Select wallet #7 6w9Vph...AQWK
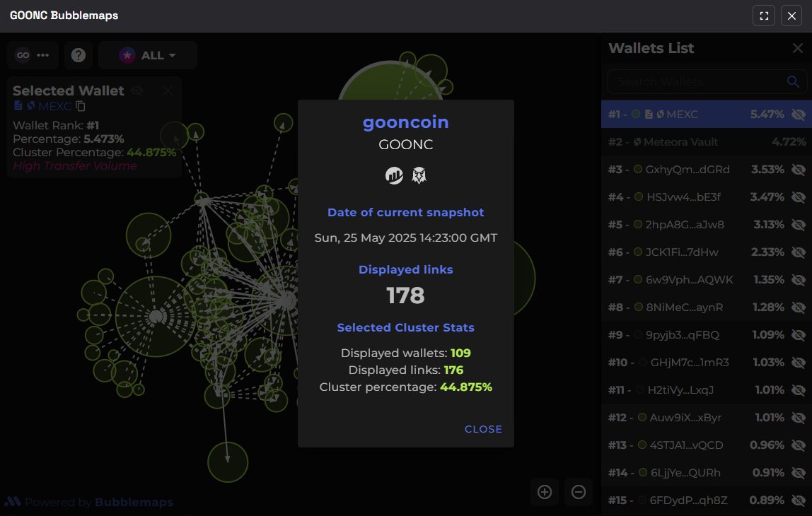This screenshot has height=516, width=812. pos(707,279)
